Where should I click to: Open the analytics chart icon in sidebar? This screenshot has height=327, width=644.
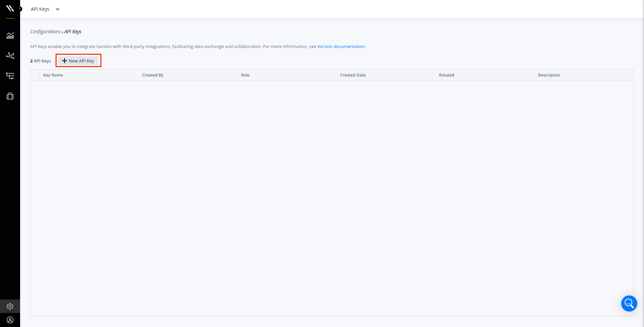click(x=10, y=36)
